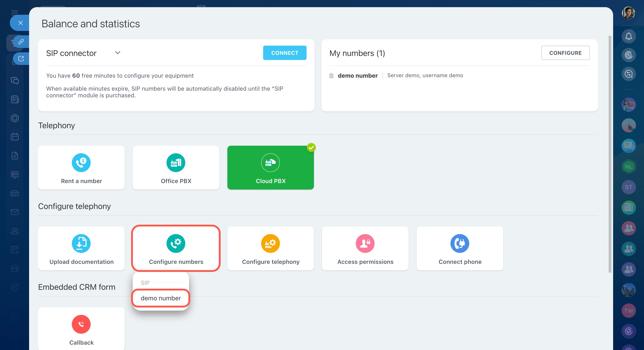Open panel in new window icon
Viewport: 644px width, 350px height.
tap(21, 58)
